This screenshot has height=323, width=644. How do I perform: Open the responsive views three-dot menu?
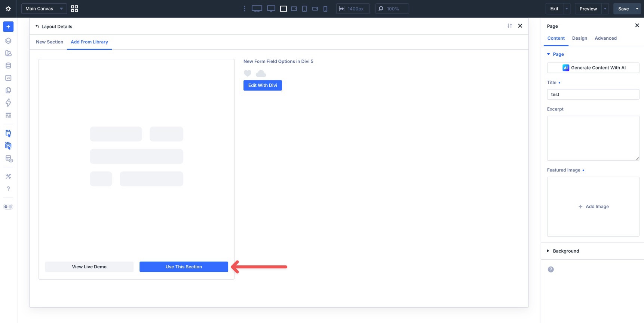[245, 9]
